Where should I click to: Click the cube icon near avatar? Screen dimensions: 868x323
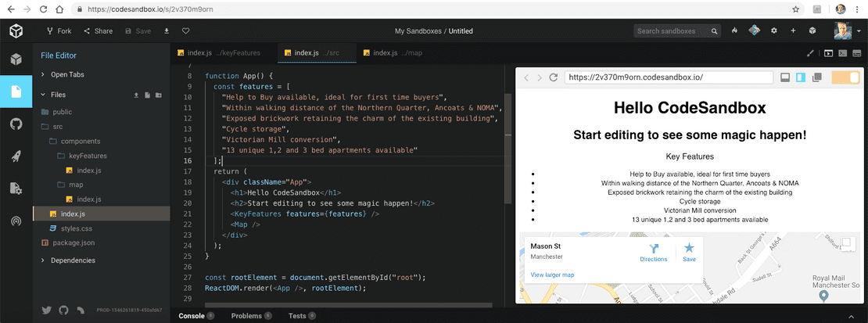coord(812,31)
